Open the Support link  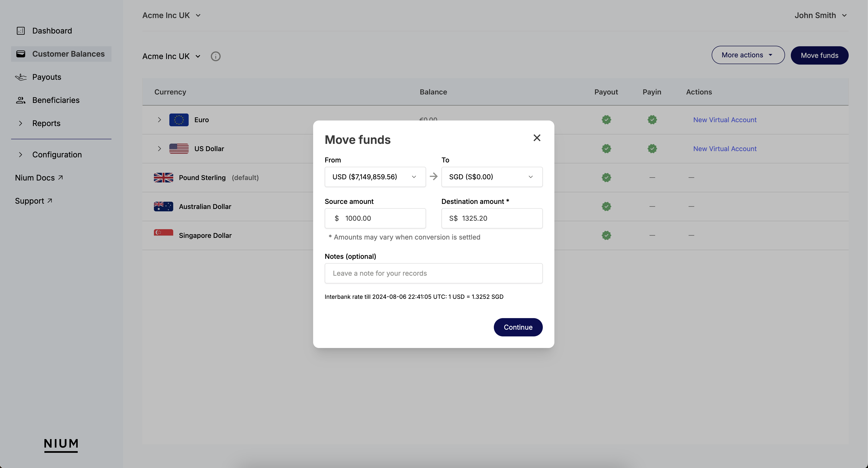pos(33,201)
